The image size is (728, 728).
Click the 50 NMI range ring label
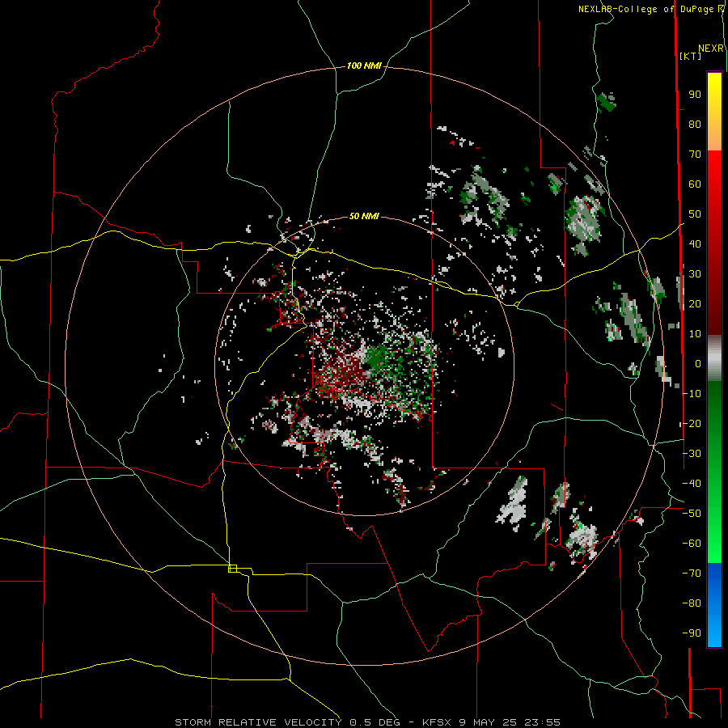(364, 216)
